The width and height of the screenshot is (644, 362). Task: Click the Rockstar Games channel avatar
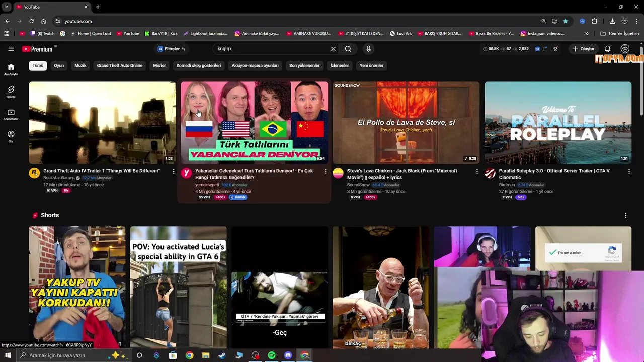pos(34,173)
